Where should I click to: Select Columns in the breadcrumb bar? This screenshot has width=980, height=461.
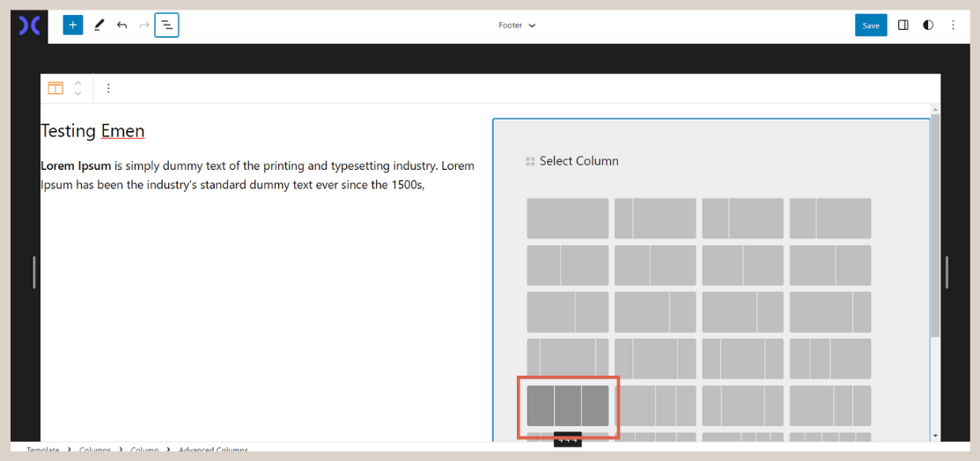pos(95,450)
